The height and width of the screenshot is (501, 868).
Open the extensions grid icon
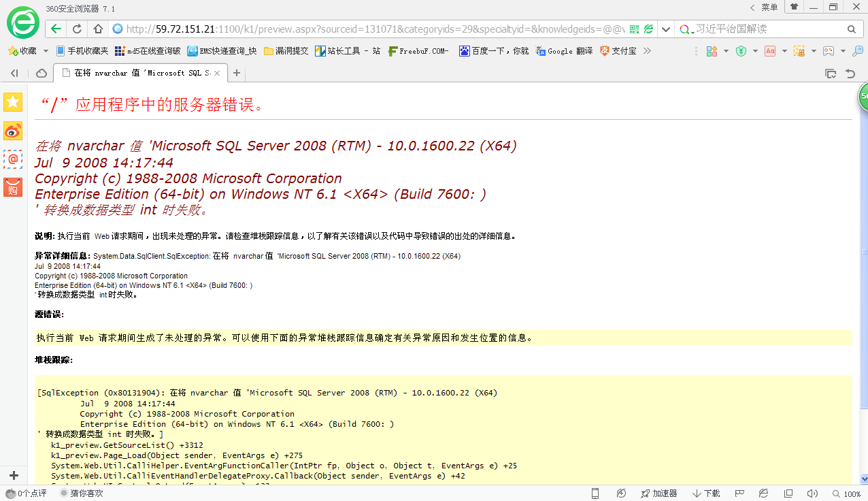712,51
